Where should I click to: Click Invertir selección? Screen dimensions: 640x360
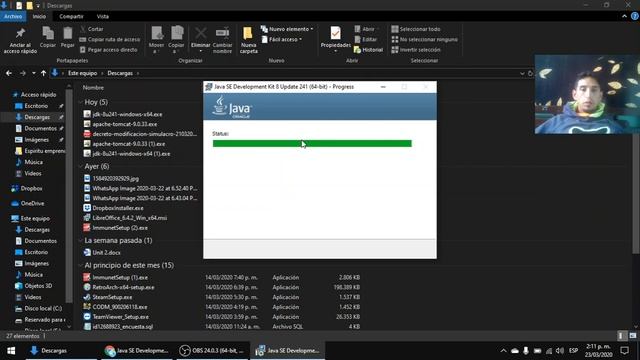click(416, 50)
